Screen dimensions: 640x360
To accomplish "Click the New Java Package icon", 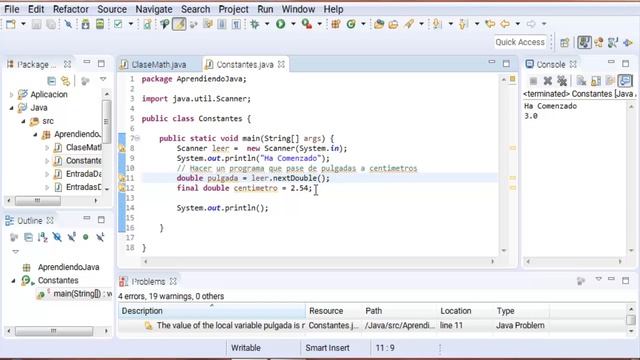I will [x=336, y=24].
